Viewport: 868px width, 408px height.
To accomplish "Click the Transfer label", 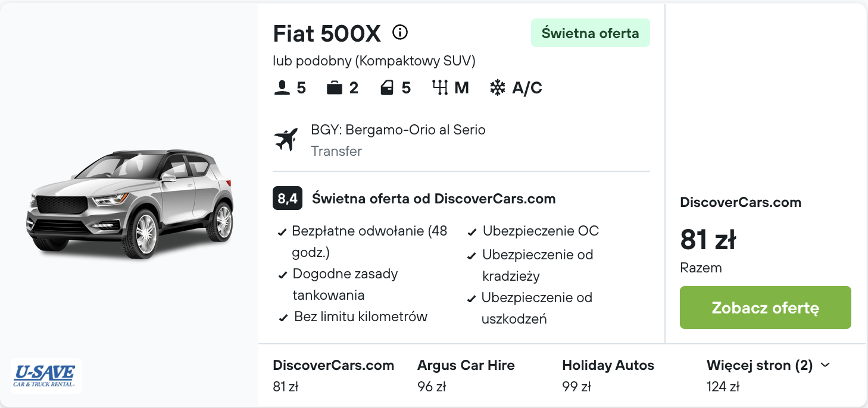I will click(x=336, y=151).
